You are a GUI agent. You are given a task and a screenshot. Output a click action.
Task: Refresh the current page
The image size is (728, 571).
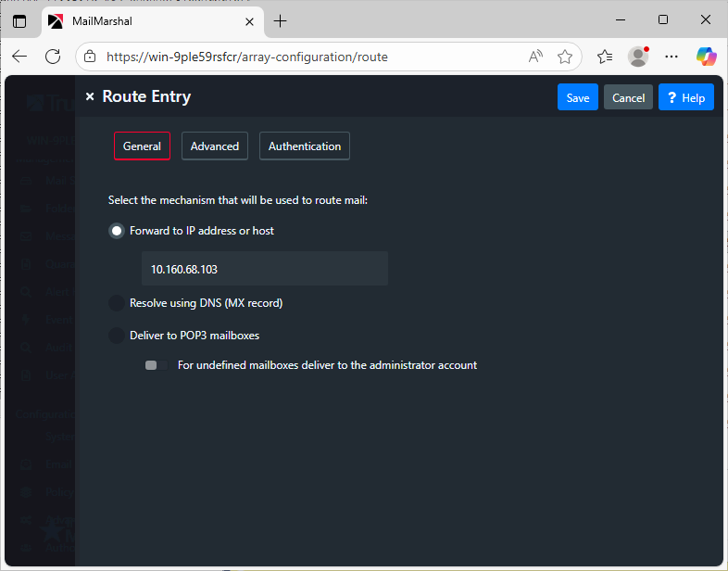click(x=53, y=57)
